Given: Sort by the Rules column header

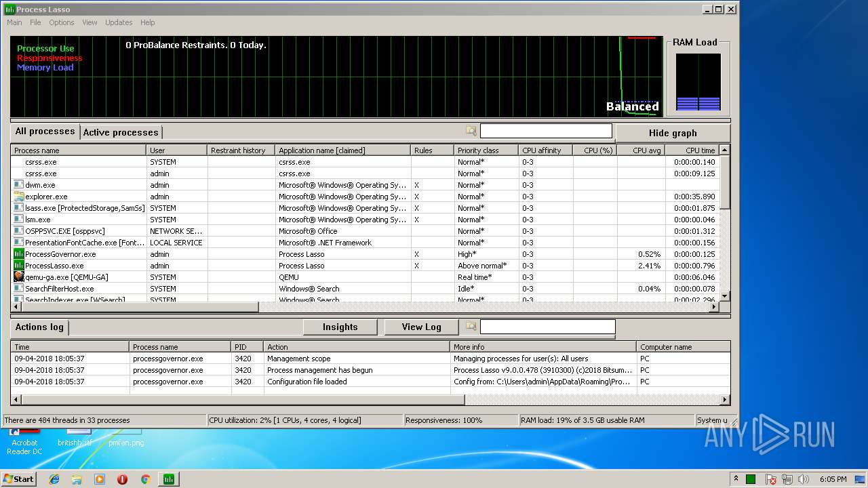Looking at the screenshot, I should (x=432, y=150).
